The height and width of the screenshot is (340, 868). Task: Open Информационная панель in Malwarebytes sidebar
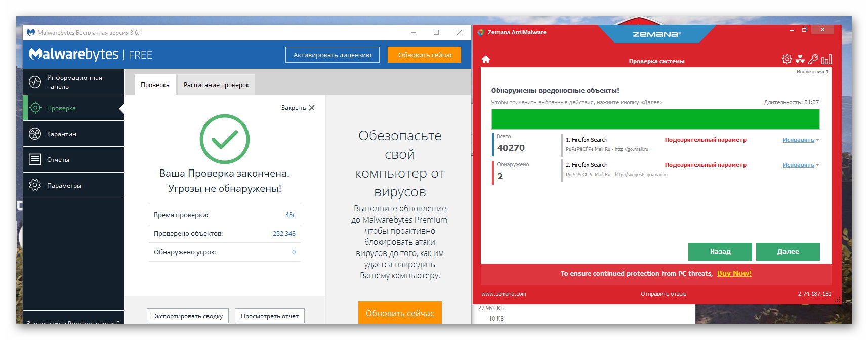click(73, 82)
